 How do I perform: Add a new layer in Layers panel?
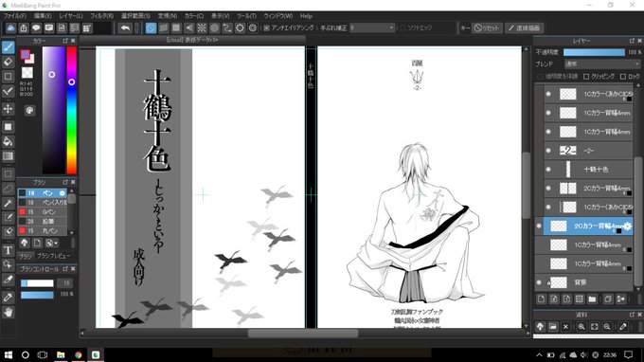pyautogui.click(x=541, y=299)
